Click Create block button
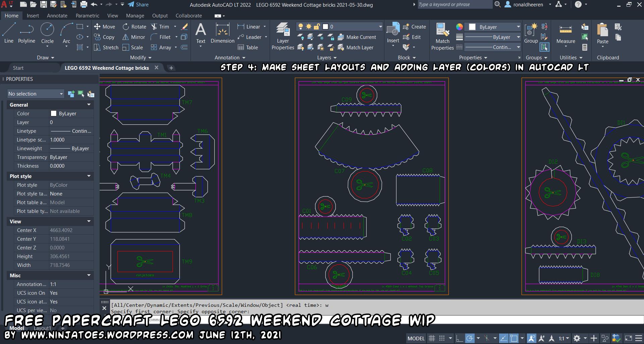The image size is (644, 344). [x=414, y=27]
